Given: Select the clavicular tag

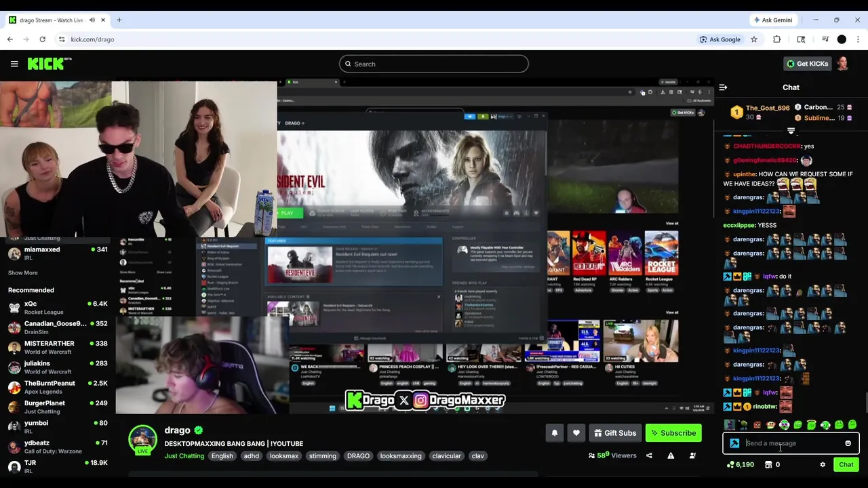Looking at the screenshot, I should (446, 456).
